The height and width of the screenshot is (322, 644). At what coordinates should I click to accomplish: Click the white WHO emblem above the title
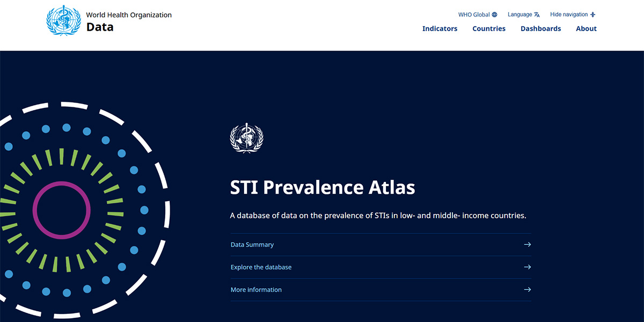point(247,138)
